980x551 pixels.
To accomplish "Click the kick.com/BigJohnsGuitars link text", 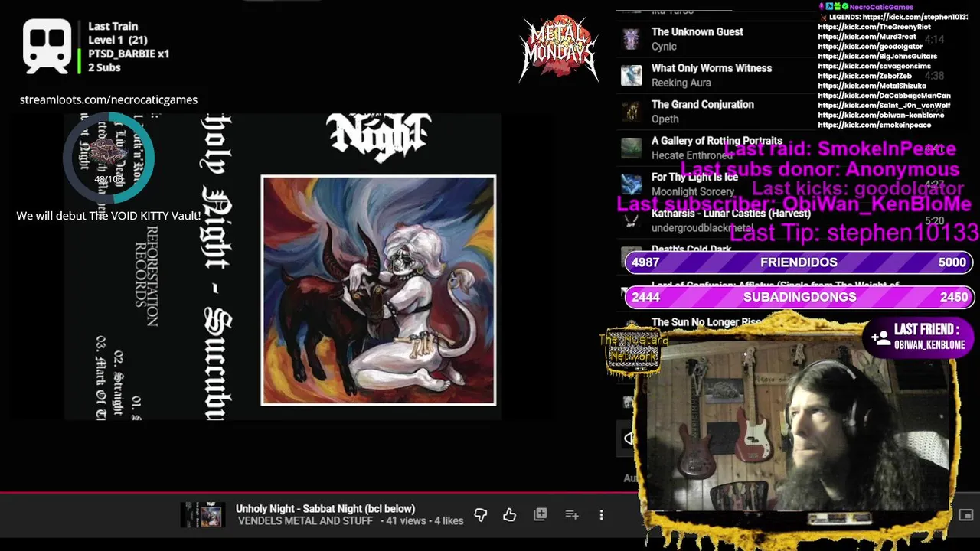I will [877, 57].
